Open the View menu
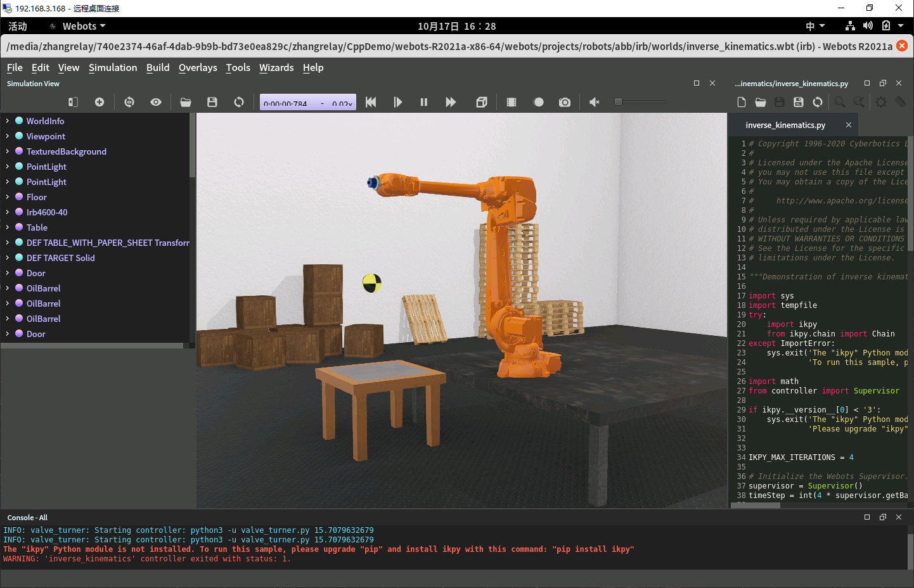 tap(68, 68)
